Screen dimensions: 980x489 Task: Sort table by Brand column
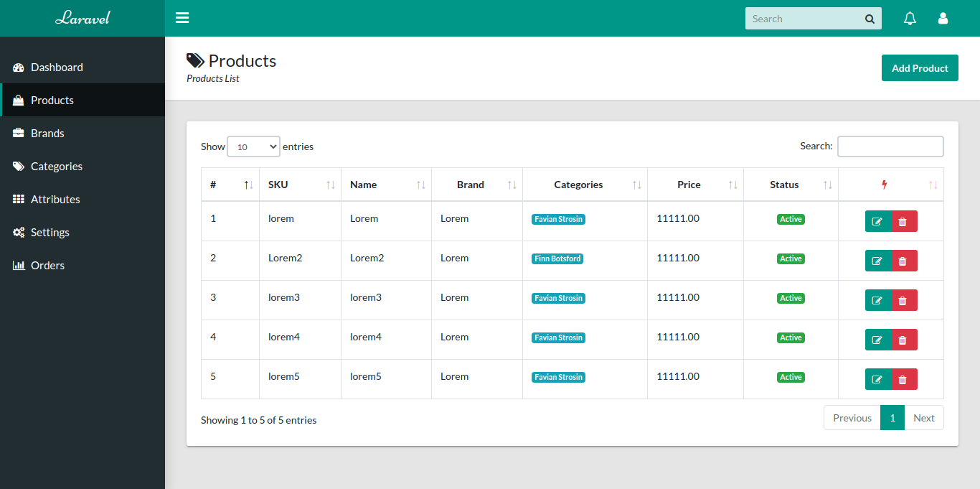(x=477, y=185)
